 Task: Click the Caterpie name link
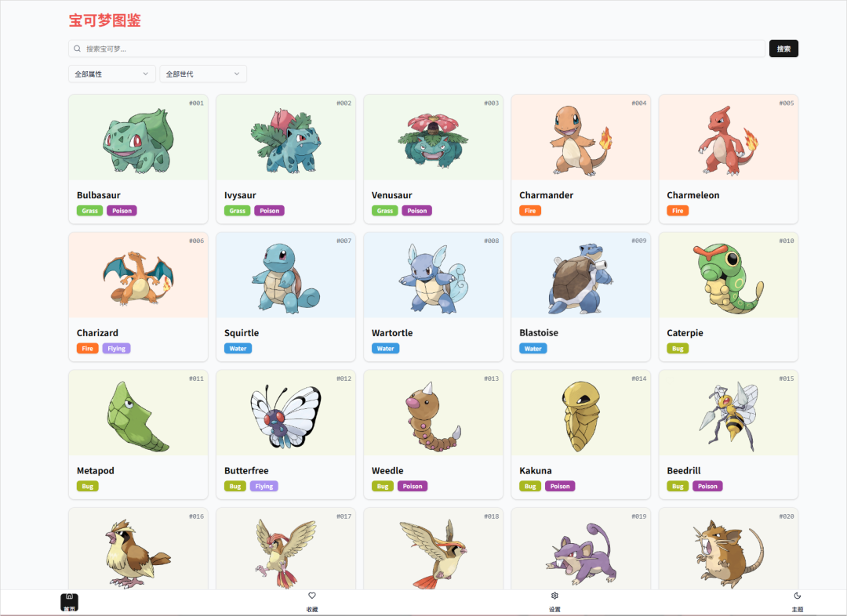(x=685, y=332)
